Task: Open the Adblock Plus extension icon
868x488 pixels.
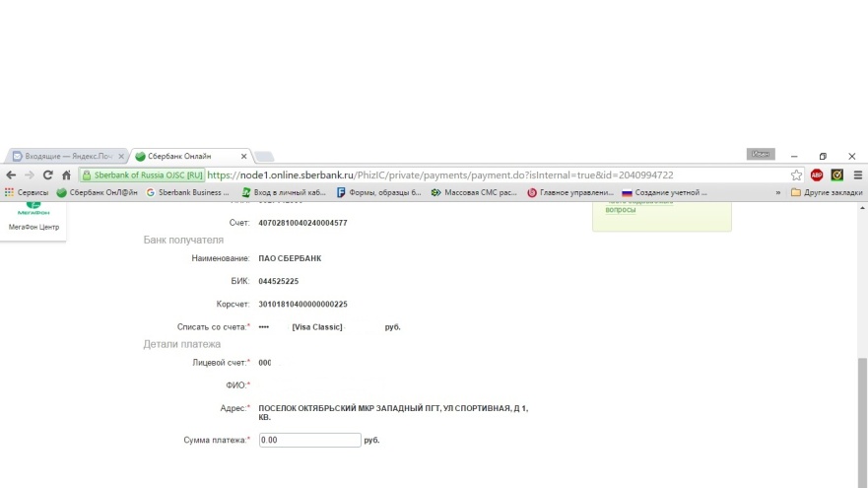Action: pos(817,174)
